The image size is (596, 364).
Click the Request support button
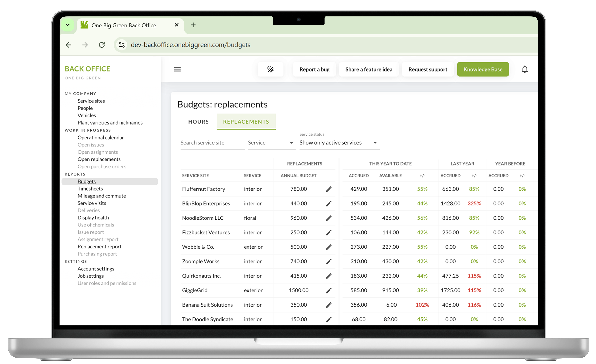tap(428, 69)
